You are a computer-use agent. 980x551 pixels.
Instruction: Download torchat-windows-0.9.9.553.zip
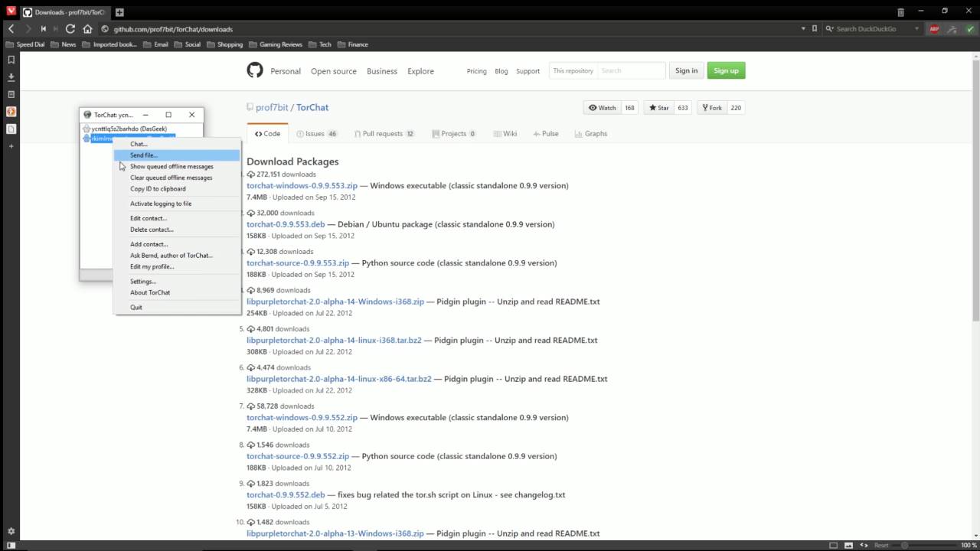coord(302,185)
